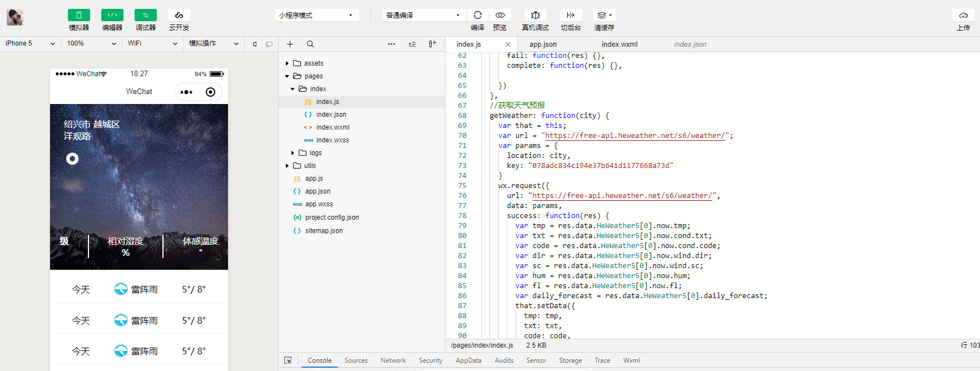Image resolution: width=980 pixels, height=371 pixels.
Task: Close the index.js editor tab
Action: (508, 44)
